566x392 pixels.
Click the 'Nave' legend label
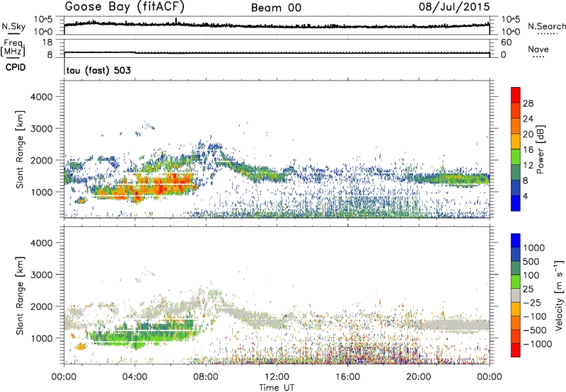tap(538, 49)
